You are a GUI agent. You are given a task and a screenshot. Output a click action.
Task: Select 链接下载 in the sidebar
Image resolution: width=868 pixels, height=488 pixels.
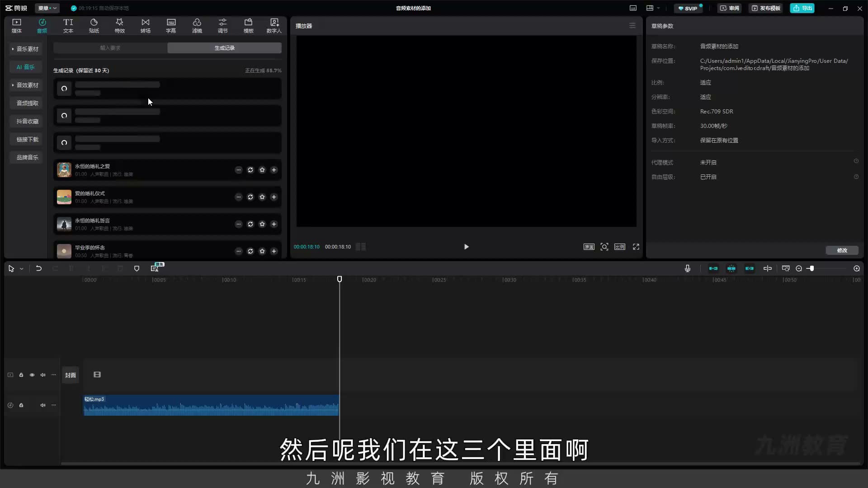pos(26,139)
